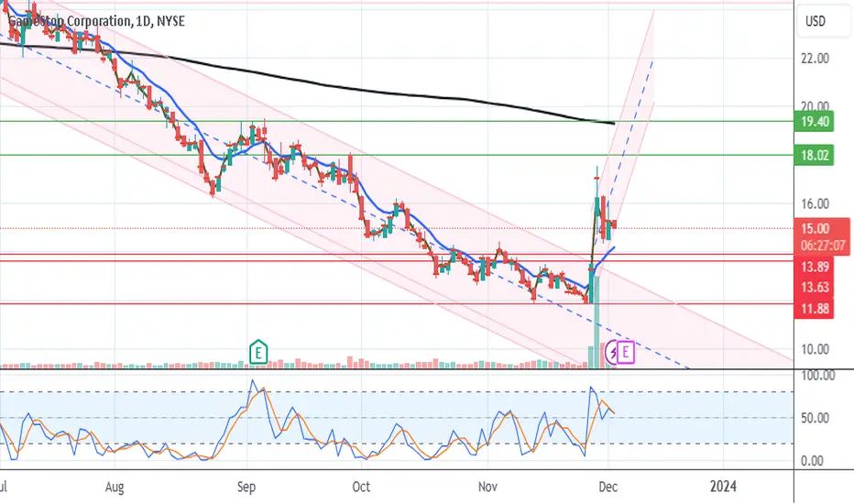This screenshot has height=504, width=854.
Task: Click the 50.00 oscillator scale value
Action: pyautogui.click(x=815, y=418)
